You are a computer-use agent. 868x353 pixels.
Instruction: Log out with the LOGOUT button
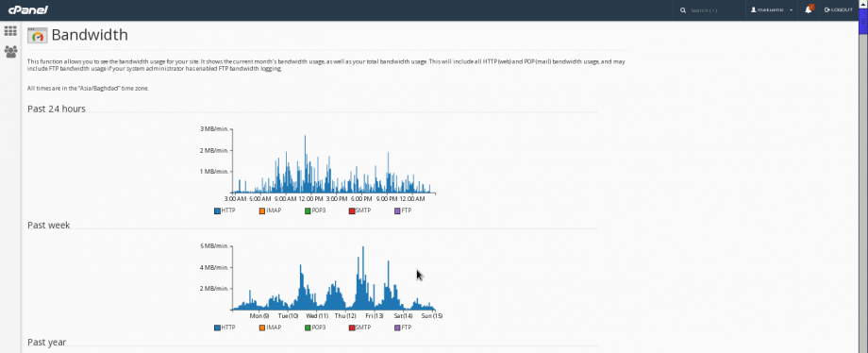pos(839,10)
